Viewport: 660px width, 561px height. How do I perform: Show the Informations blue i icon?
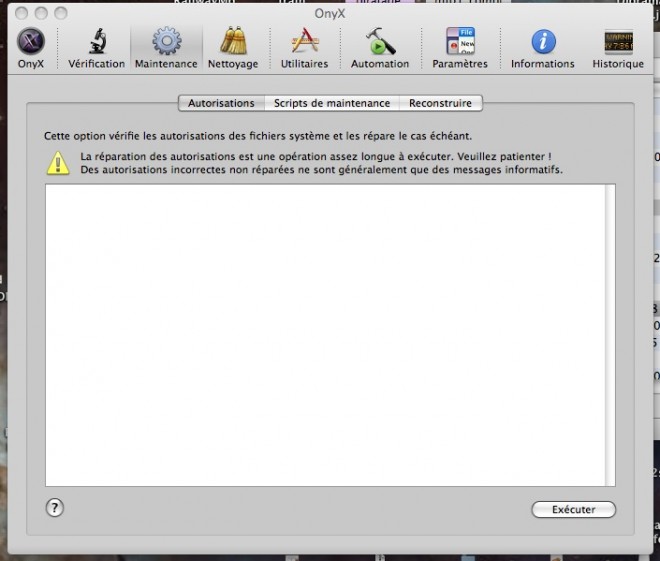click(543, 41)
